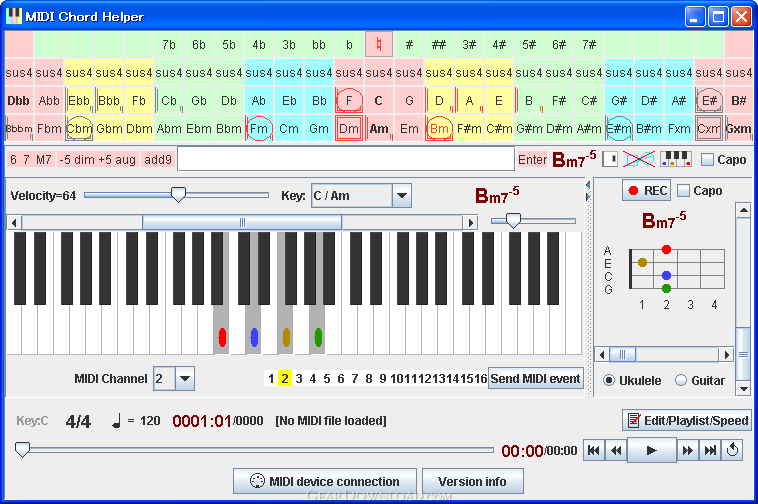The image size is (758, 504).
Task: Open the MIDI Channel dropdown
Action: coord(185,378)
